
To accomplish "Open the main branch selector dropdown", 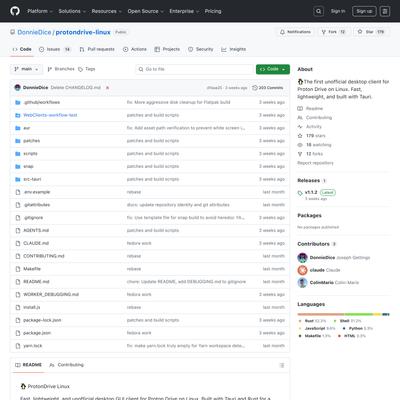I will 26,69.
